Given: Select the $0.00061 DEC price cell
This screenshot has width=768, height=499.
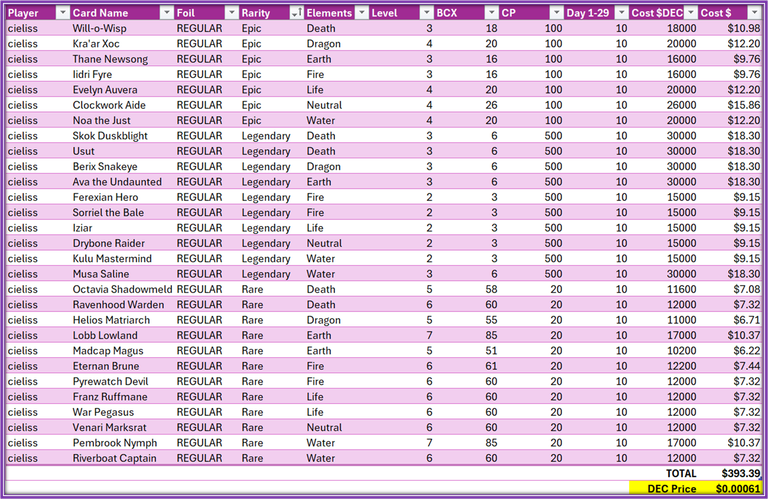Looking at the screenshot, I should pos(730,488).
